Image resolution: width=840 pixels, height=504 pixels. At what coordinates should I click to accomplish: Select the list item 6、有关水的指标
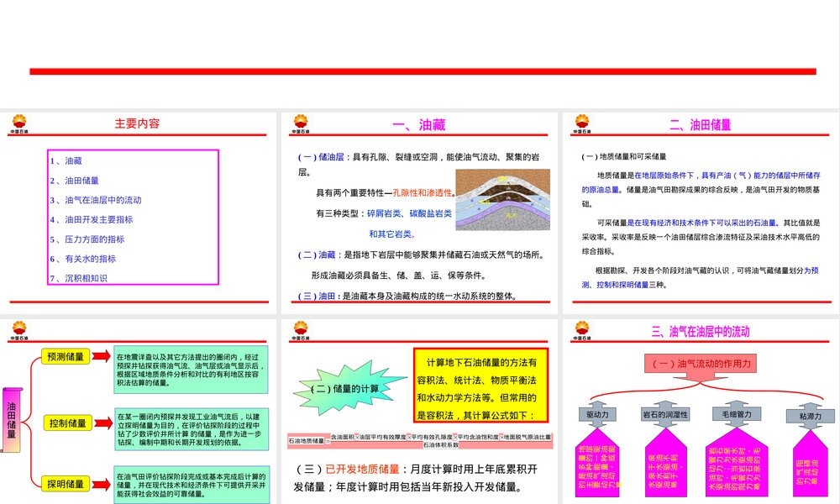pos(83,259)
